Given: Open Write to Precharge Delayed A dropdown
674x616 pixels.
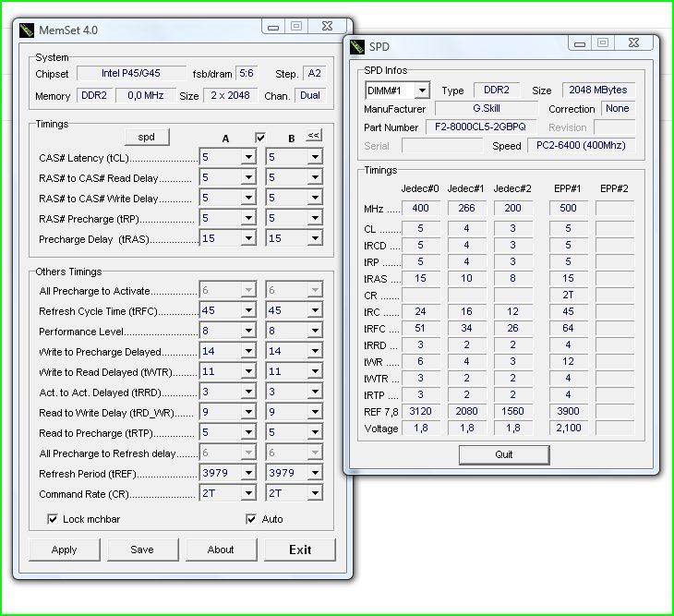Looking at the screenshot, I should pos(248,351).
